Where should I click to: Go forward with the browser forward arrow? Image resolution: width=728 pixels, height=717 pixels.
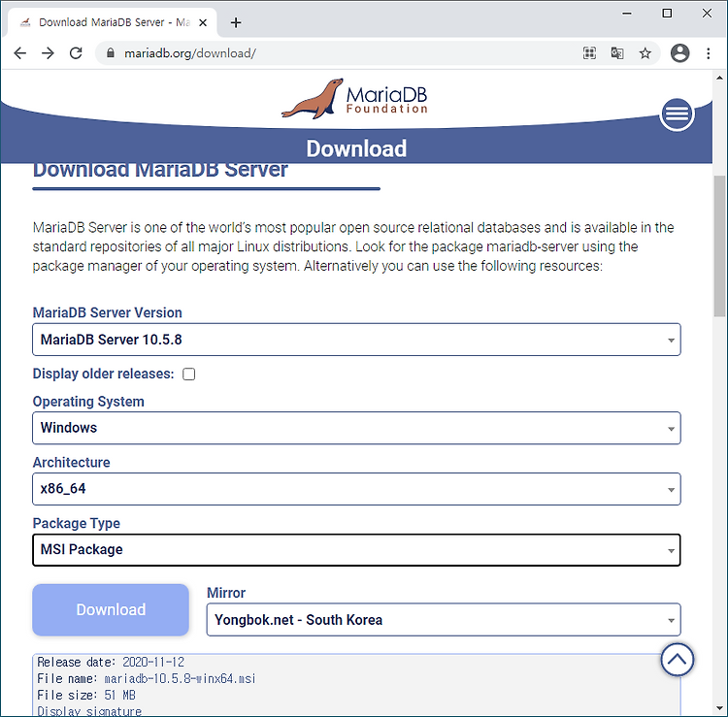click(48, 53)
